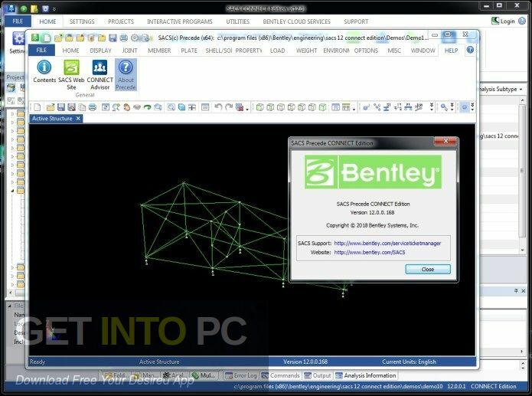Click Printer icon in Precede title bar
532x396 pixels.
tap(123, 38)
